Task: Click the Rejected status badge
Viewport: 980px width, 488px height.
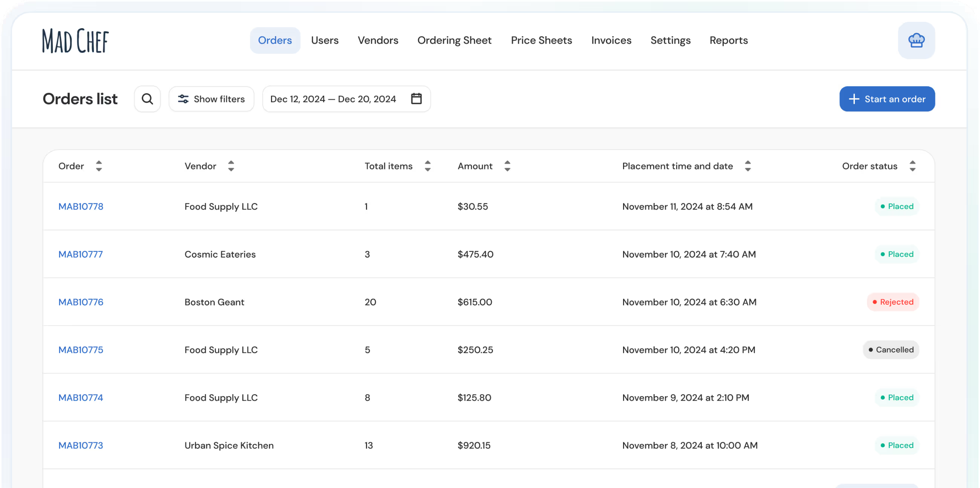Action: tap(893, 302)
